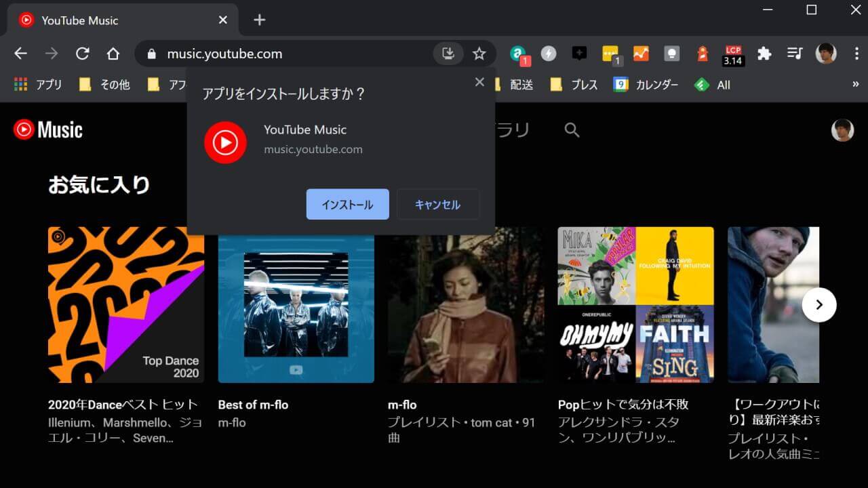Screen dimensions: 868x488
Task: Reload the page
Action: tap(83, 53)
